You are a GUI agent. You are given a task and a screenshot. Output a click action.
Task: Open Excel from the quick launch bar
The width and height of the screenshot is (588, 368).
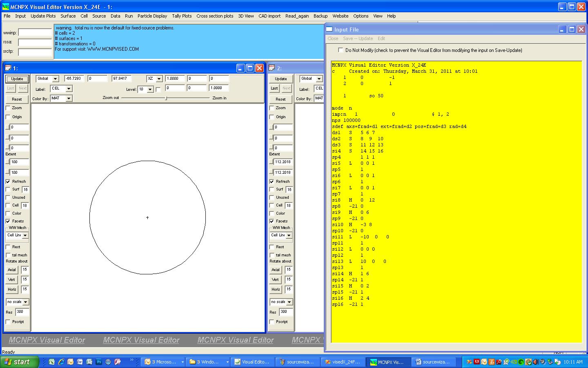pyautogui.click(x=52, y=362)
